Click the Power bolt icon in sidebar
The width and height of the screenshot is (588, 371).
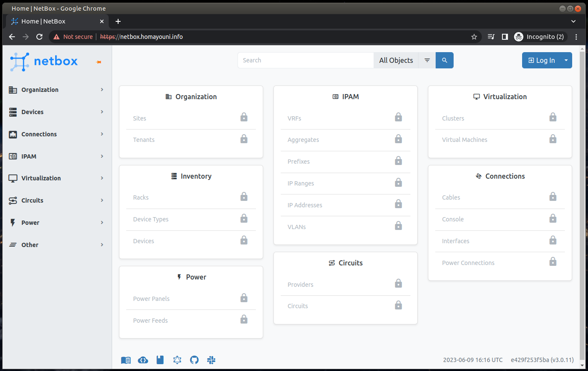point(13,223)
